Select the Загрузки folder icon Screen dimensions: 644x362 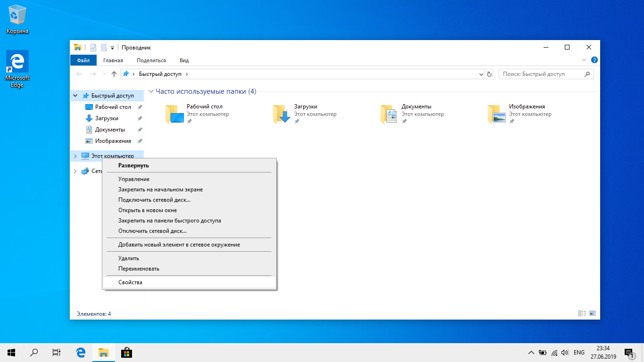[x=282, y=114]
